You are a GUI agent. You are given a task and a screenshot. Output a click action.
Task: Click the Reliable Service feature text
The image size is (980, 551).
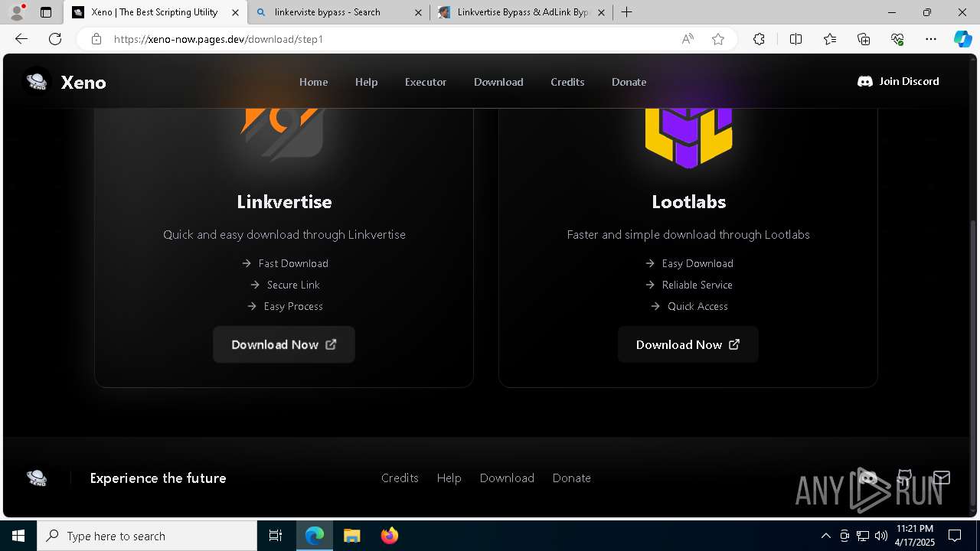coord(697,285)
